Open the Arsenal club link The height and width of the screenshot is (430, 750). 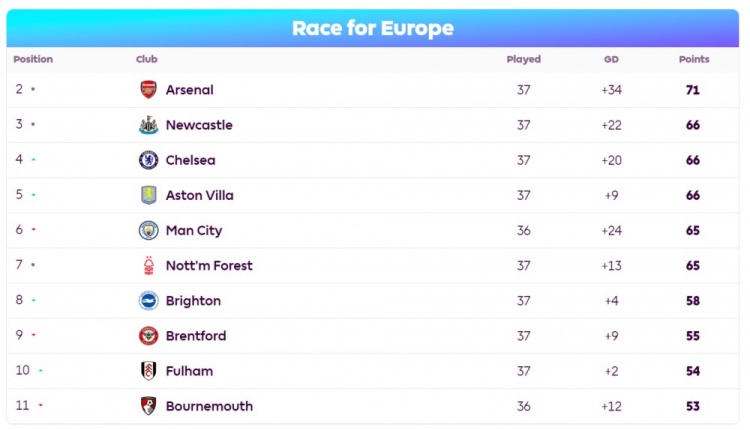point(189,90)
